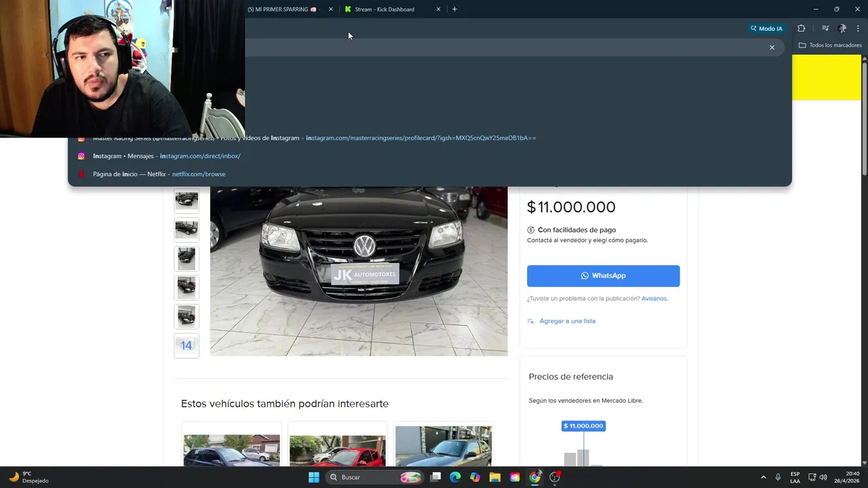Select the third car thumbnail in gallery
Screen dimensions: 868x488
click(186, 259)
